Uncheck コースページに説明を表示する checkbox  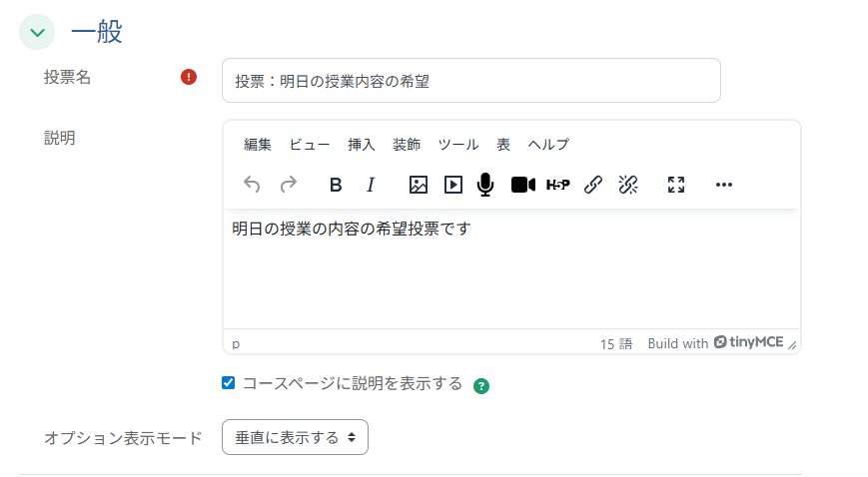(x=229, y=383)
